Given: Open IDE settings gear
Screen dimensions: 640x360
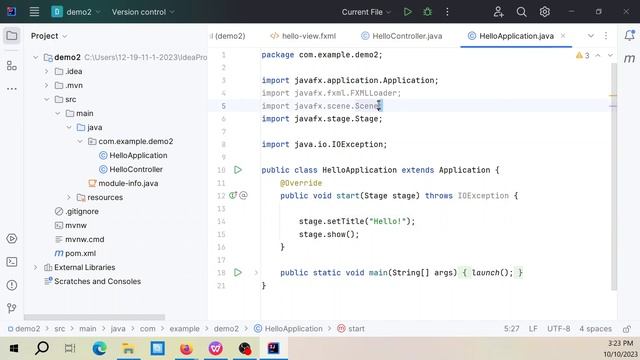Looking at the screenshot, I should click(x=544, y=12).
